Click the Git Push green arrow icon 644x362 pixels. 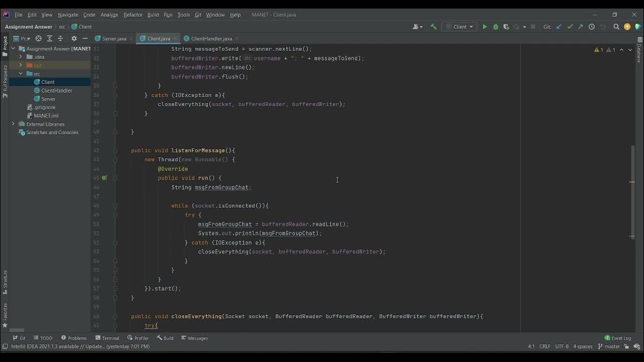[581, 27]
